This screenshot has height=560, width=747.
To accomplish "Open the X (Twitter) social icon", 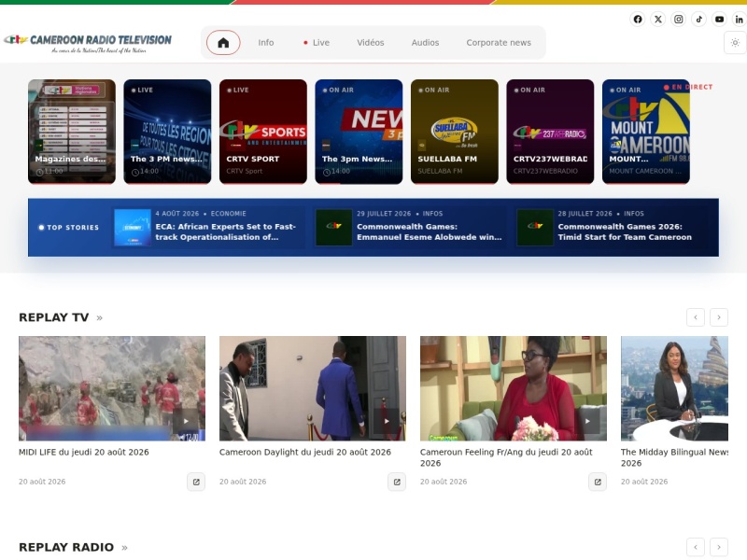I will point(658,19).
